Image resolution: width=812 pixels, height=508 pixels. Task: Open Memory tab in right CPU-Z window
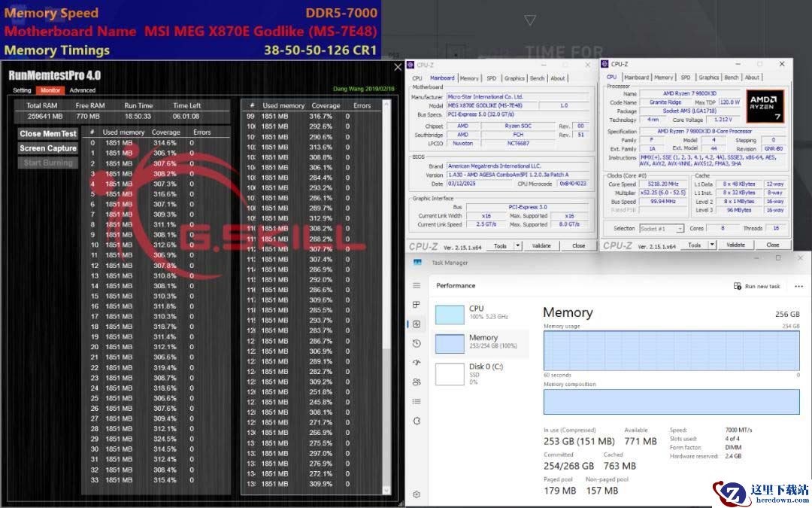pyautogui.click(x=663, y=78)
